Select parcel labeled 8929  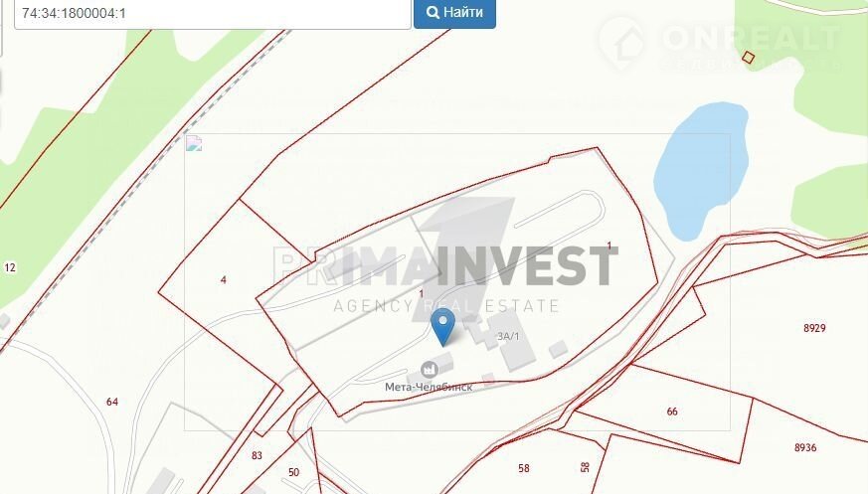click(x=814, y=328)
